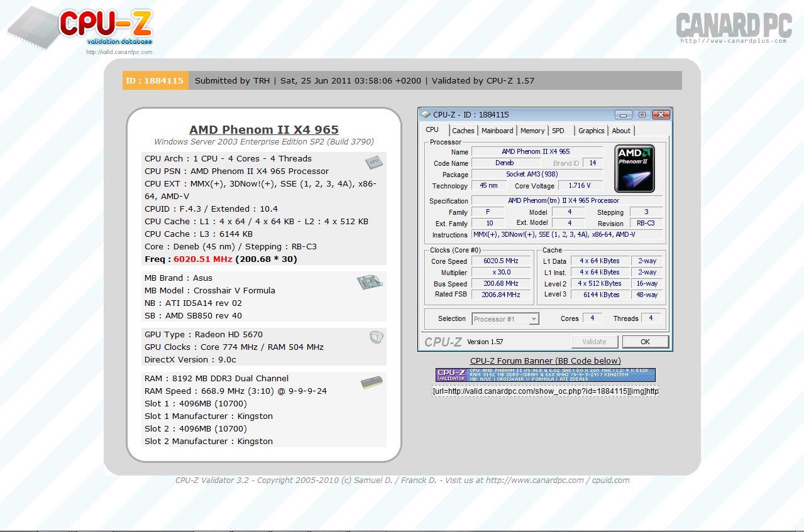Viewport: 804px width, 532px height.
Task: Click the Instructions field with MMX(+)
Action: [567, 235]
